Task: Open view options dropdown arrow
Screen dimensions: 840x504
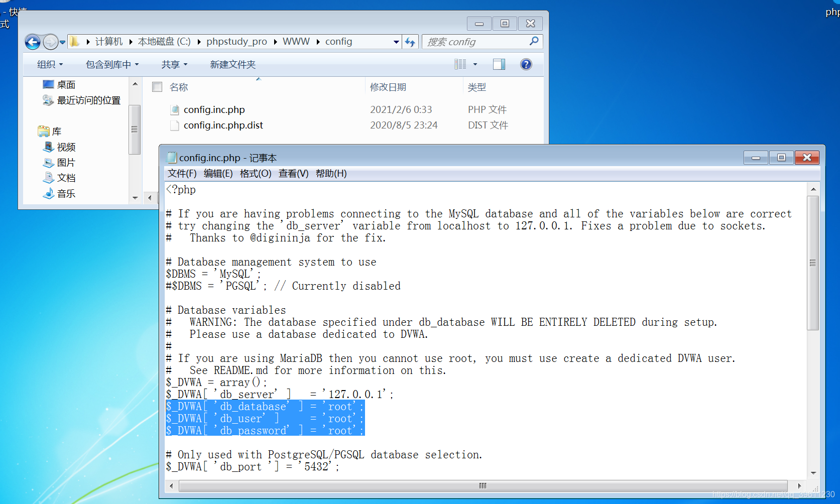Action: click(x=475, y=64)
